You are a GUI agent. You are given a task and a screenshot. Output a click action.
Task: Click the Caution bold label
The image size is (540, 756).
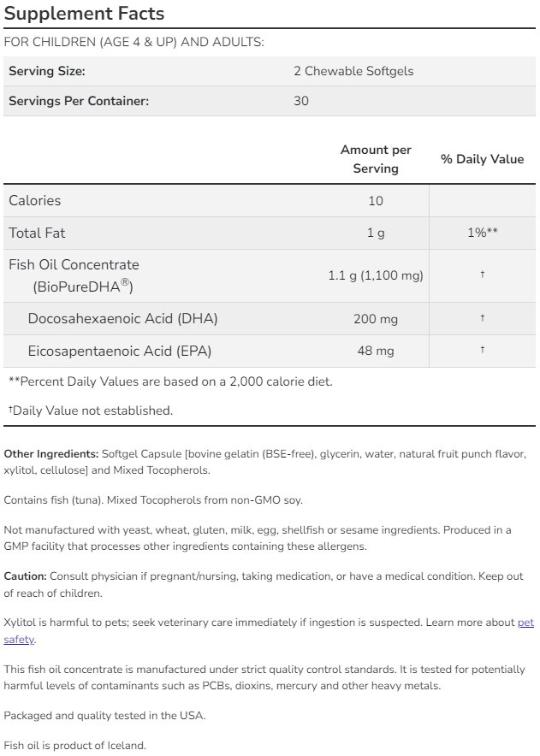click(24, 576)
